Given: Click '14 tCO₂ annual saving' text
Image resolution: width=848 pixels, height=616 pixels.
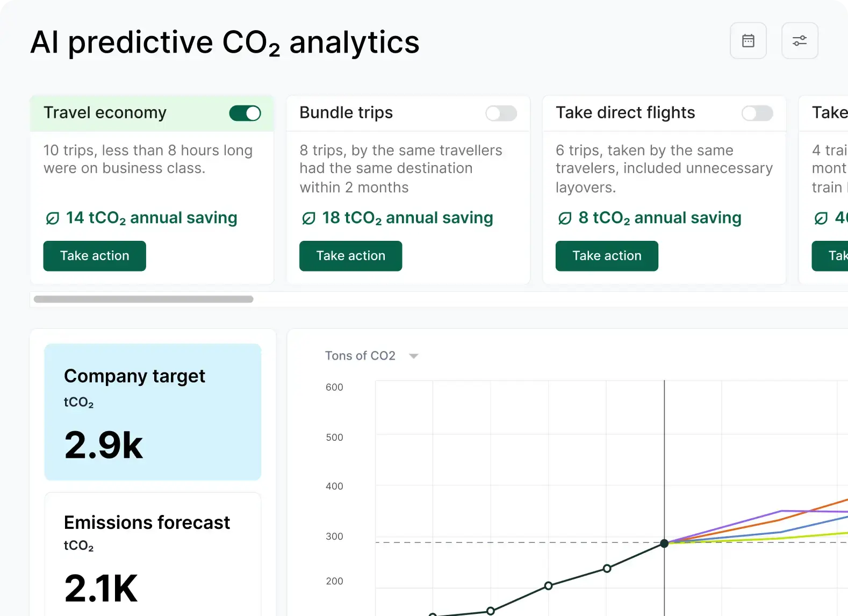Looking at the screenshot, I should (x=152, y=218).
